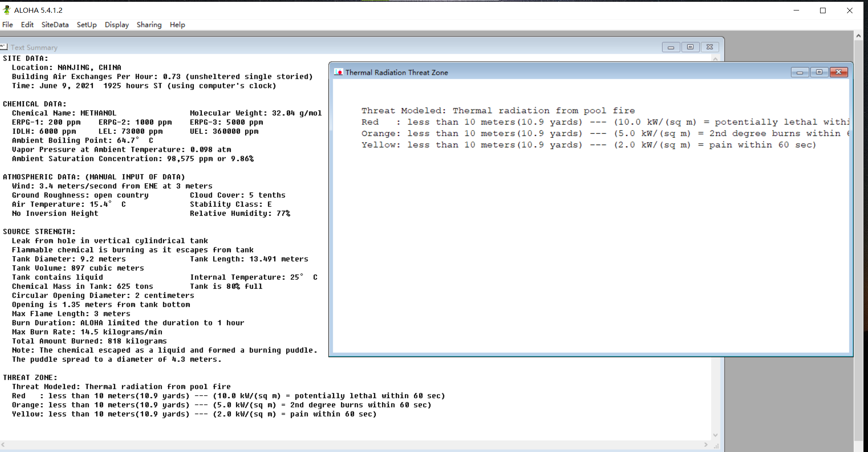Click the Cloud Cover: 5 tenths text

[238, 195]
